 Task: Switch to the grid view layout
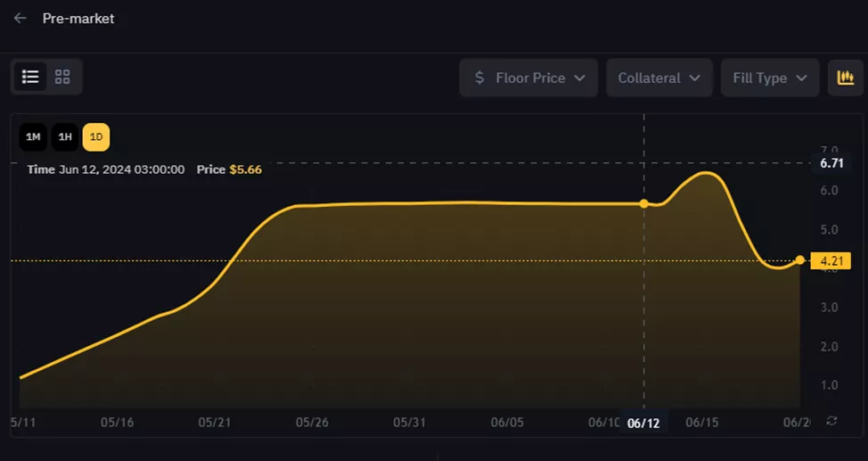[x=62, y=77]
